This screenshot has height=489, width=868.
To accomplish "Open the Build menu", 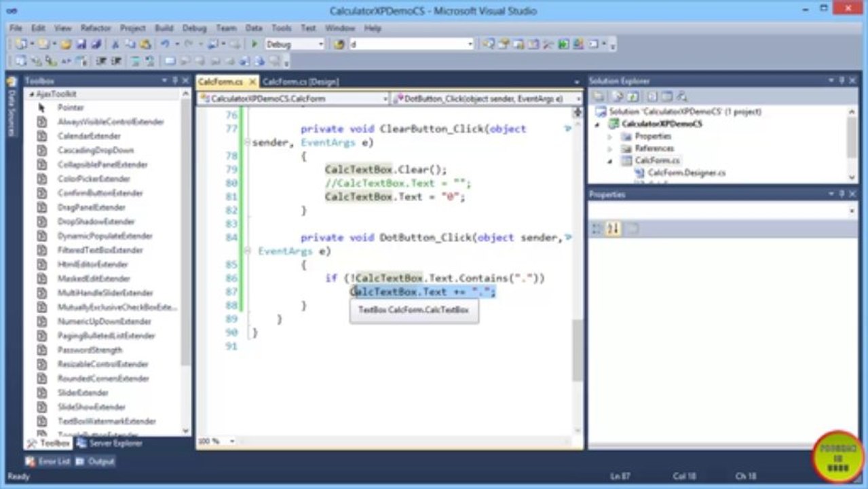I will click(164, 28).
